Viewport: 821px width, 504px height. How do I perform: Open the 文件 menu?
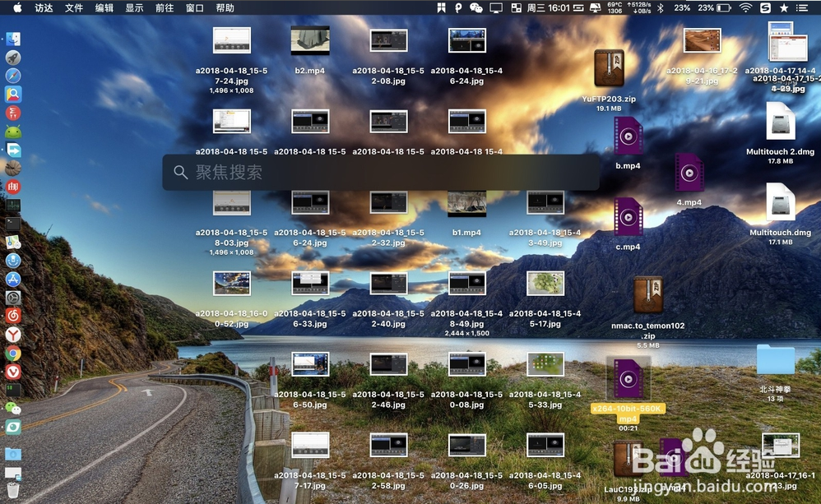pos(74,7)
